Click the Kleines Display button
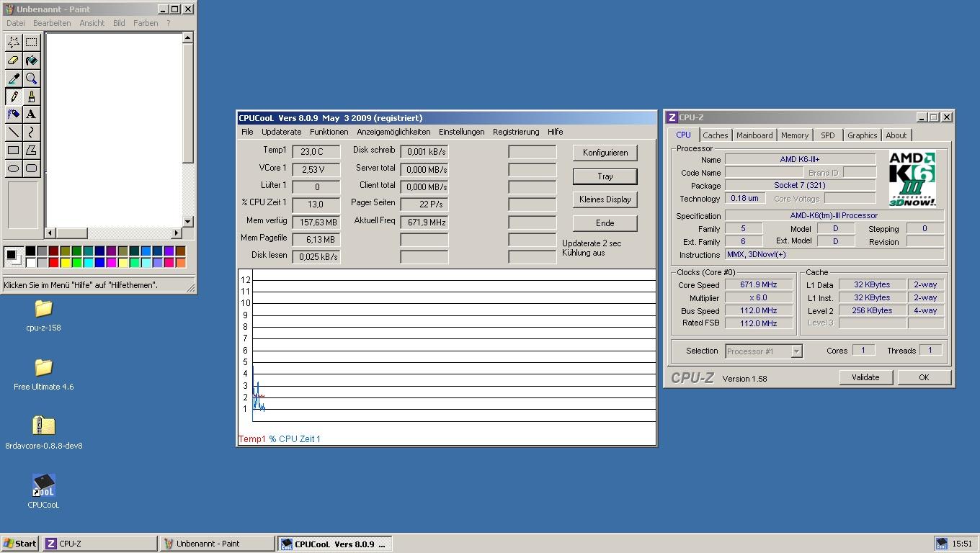 tap(605, 199)
